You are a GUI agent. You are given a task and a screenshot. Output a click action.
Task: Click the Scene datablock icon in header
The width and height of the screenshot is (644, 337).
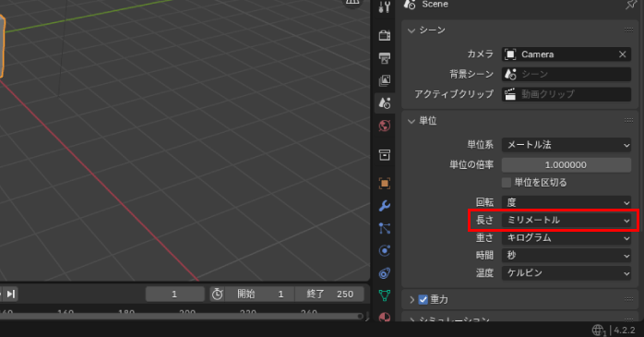pos(410,5)
